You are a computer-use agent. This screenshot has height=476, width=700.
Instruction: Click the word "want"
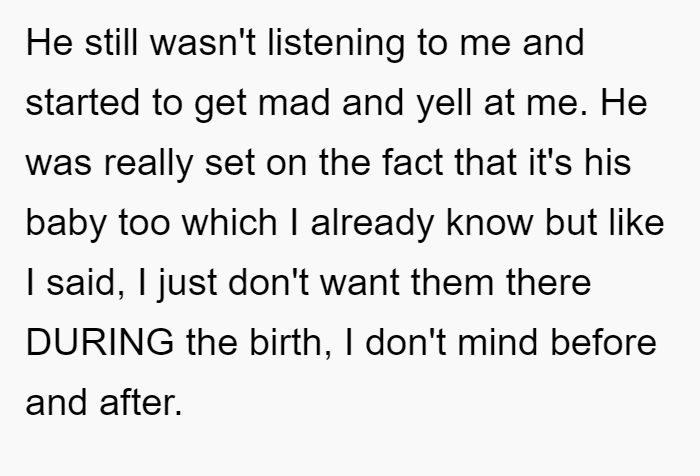coord(360,282)
